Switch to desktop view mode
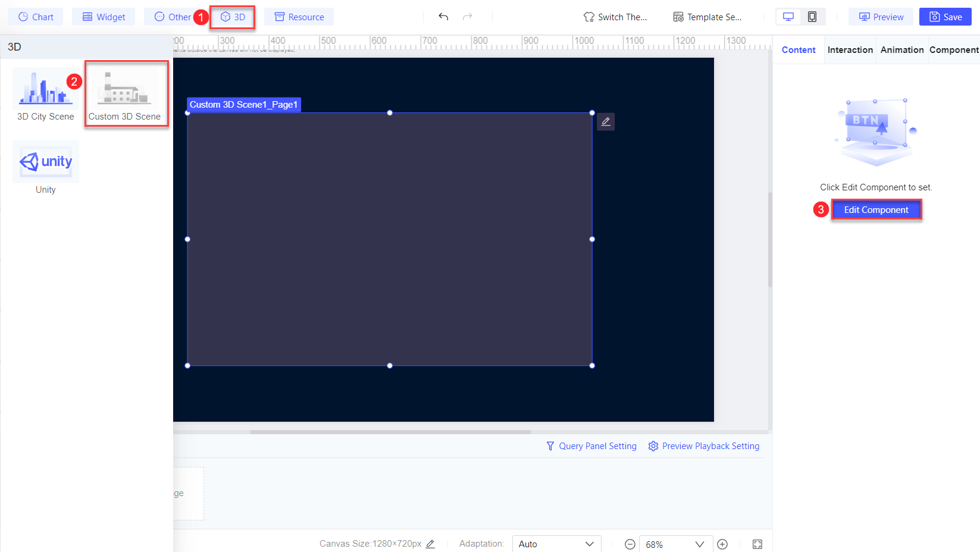The height and width of the screenshot is (552, 980). [788, 17]
